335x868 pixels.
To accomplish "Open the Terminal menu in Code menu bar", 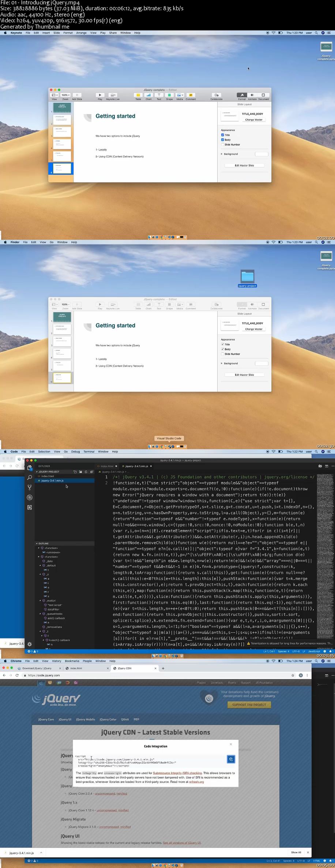I will coord(89,452).
